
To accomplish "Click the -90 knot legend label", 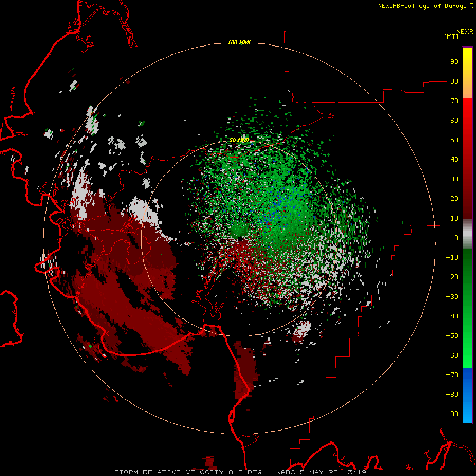I will pyautogui.click(x=452, y=414).
